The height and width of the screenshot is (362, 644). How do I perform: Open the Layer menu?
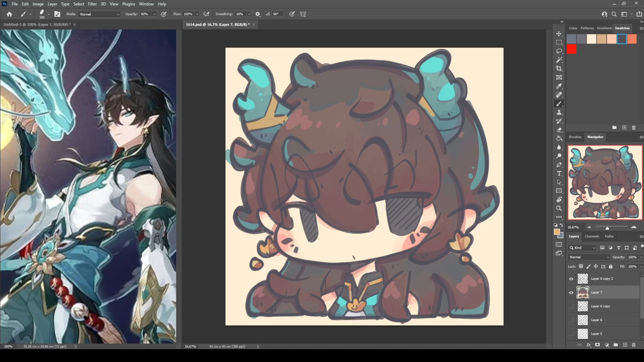[52, 4]
